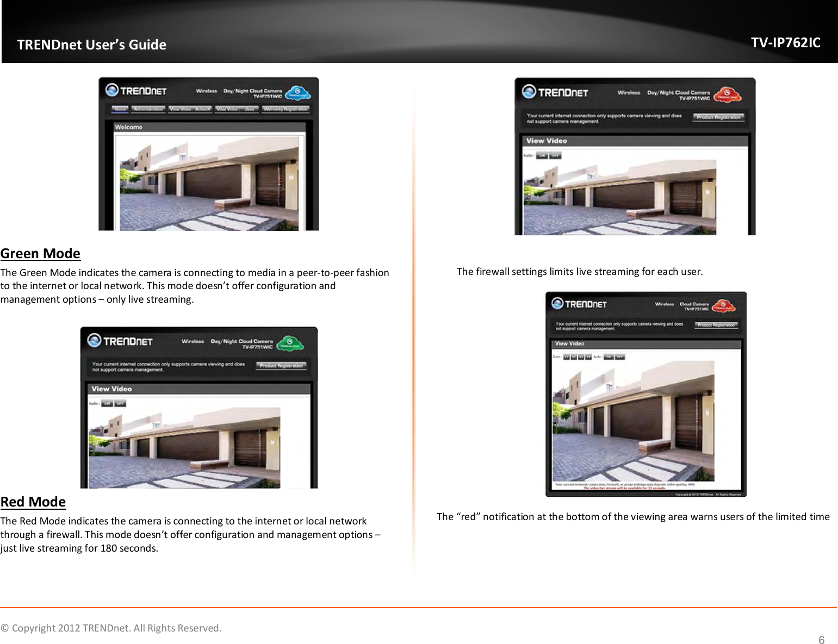Click the TV-IP762IC model label
The width and height of the screenshot is (838, 644).
point(786,42)
